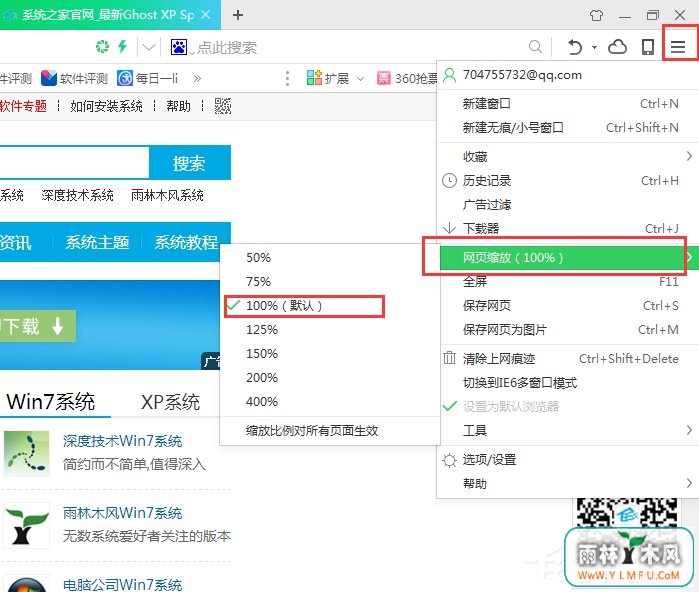Open 深度技术系统 link
699x592 pixels.
[x=78, y=195]
